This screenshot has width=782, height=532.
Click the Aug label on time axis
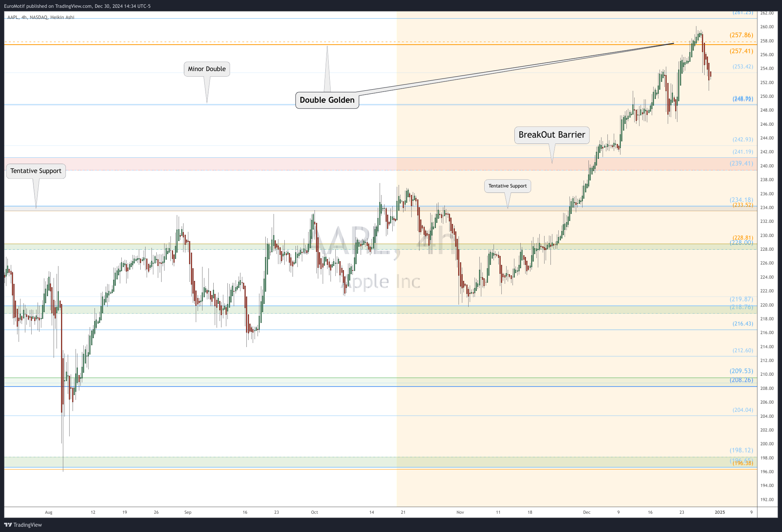pyautogui.click(x=49, y=512)
